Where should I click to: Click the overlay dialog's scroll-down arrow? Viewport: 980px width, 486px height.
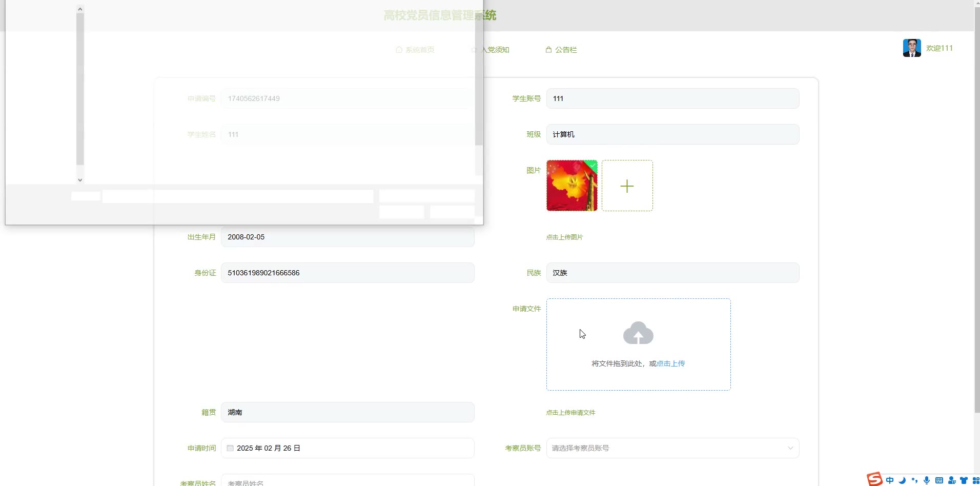[80, 180]
